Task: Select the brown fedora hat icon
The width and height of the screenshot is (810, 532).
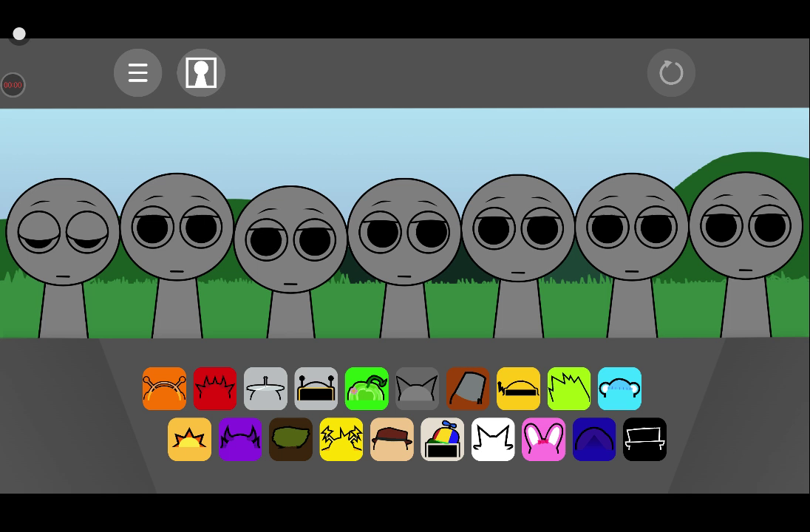Action: [x=392, y=440]
